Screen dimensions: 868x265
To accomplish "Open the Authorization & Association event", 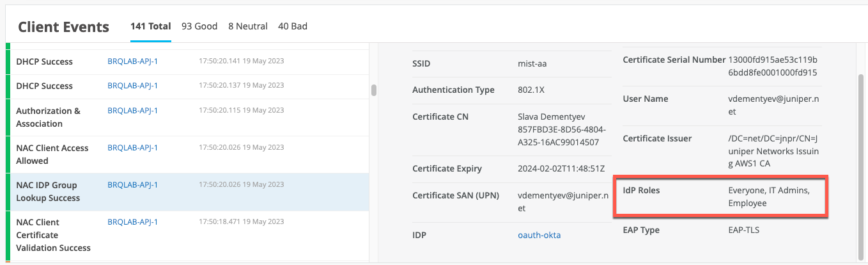I will click(x=48, y=117).
